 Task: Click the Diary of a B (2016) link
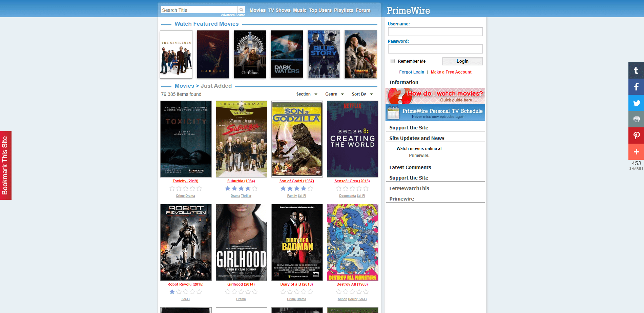pos(297,284)
